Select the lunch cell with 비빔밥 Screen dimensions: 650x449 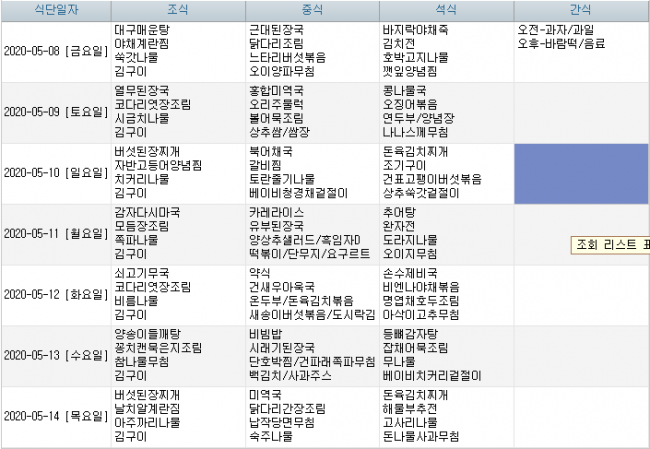point(312,357)
